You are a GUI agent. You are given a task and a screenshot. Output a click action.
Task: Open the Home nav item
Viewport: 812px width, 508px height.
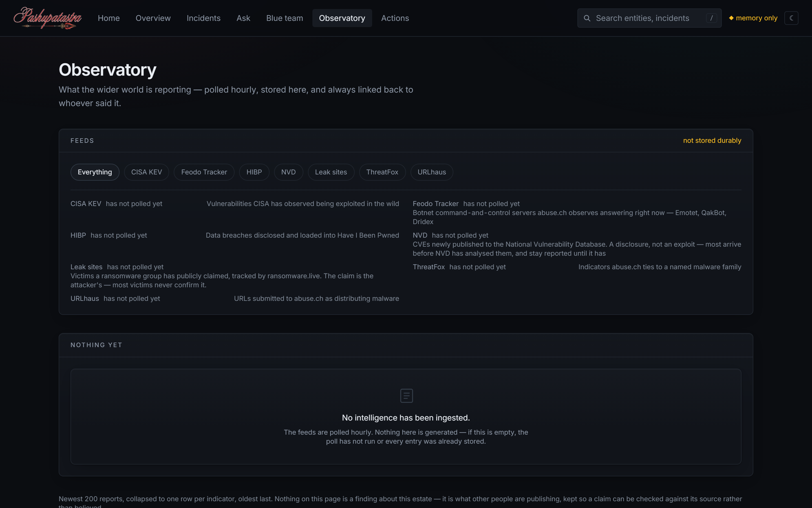pos(109,18)
